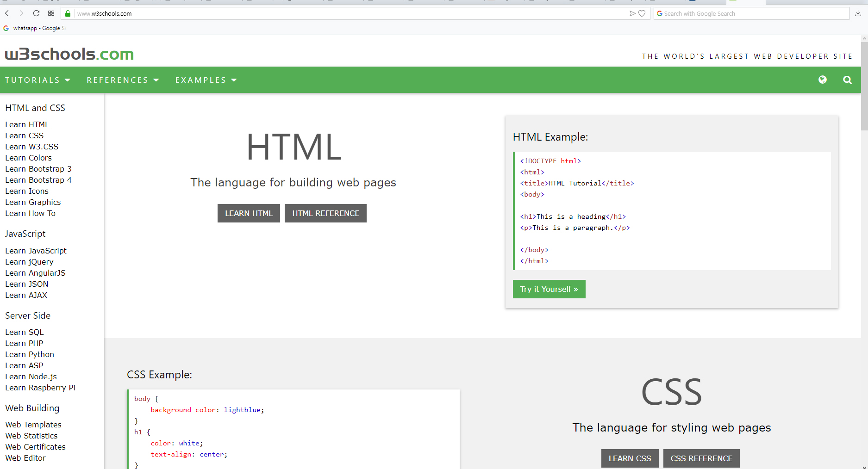Select the Web Certificates link

36,447
